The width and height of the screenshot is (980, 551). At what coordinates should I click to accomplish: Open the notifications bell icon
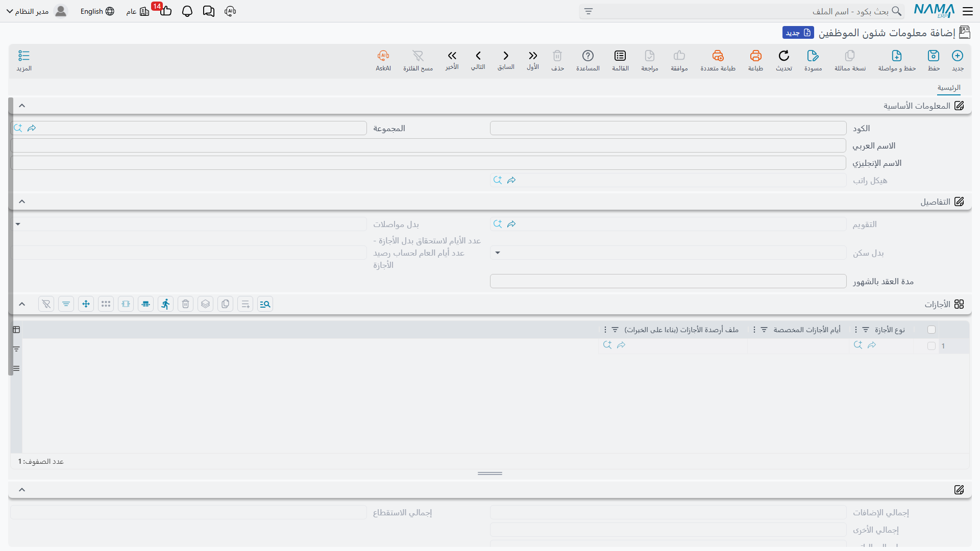point(187,11)
